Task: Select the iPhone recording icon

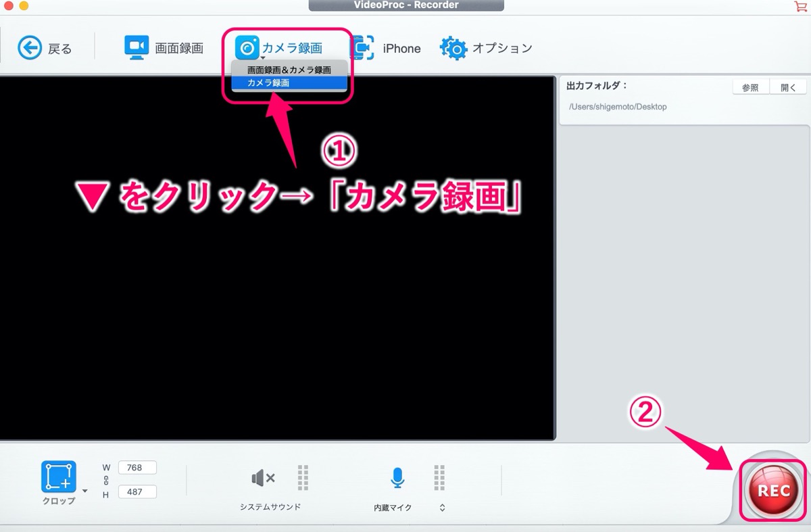Action: point(362,48)
